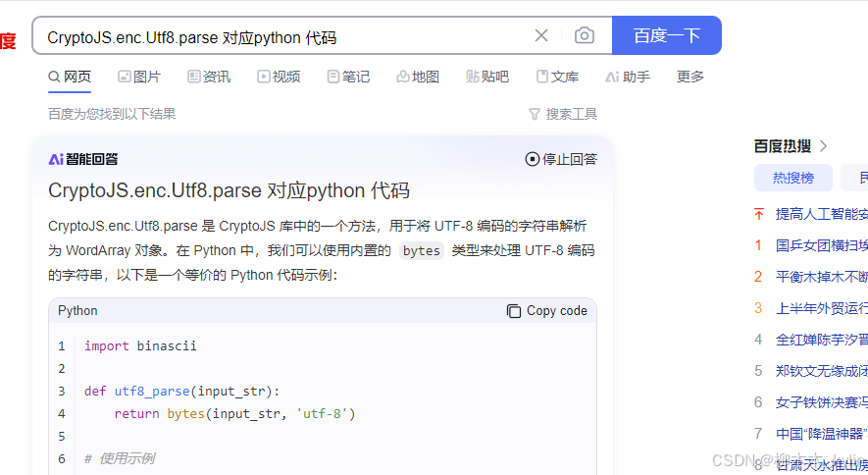Expand the 更多 menu

point(690,77)
